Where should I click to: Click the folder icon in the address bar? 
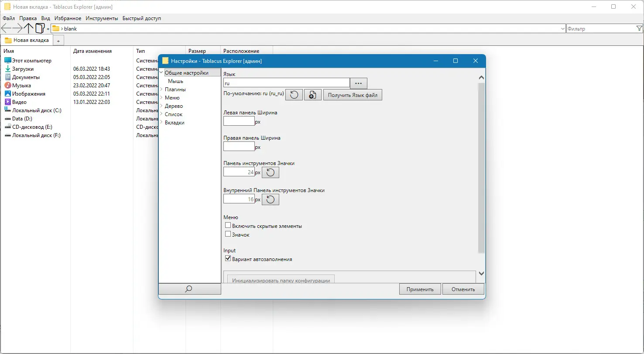[55, 29]
